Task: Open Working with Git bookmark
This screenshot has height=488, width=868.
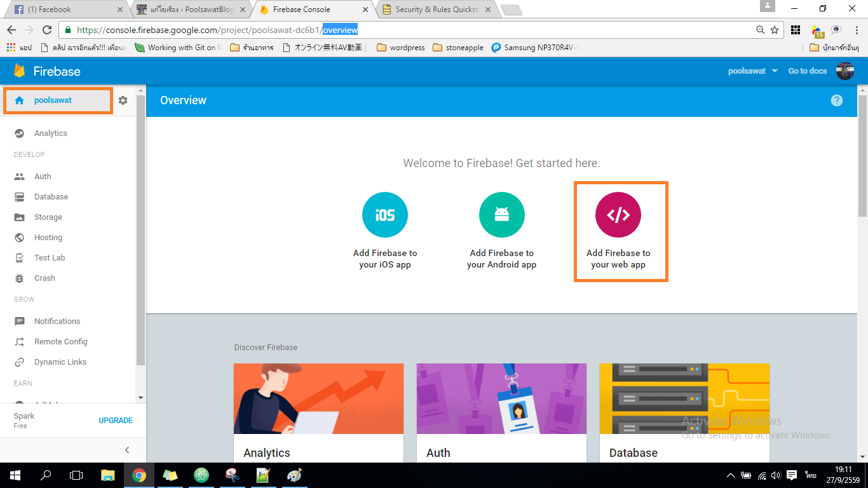Action: 178,48
